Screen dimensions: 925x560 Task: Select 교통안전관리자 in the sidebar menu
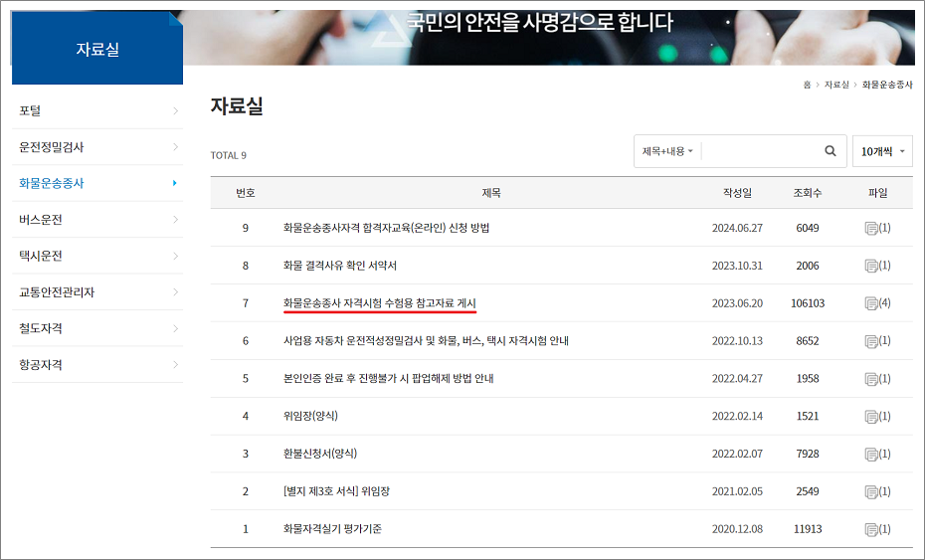pyautogui.click(x=57, y=292)
